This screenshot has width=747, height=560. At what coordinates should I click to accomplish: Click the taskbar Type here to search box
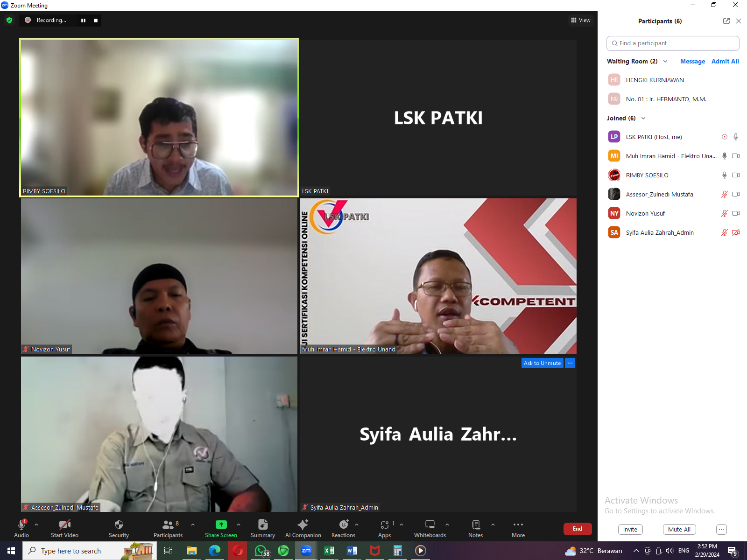(x=90, y=551)
